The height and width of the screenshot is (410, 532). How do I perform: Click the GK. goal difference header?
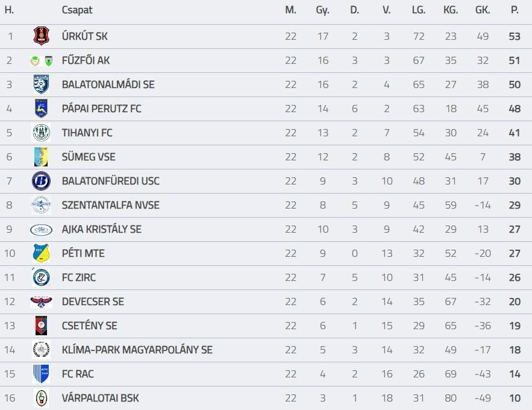[482, 10]
